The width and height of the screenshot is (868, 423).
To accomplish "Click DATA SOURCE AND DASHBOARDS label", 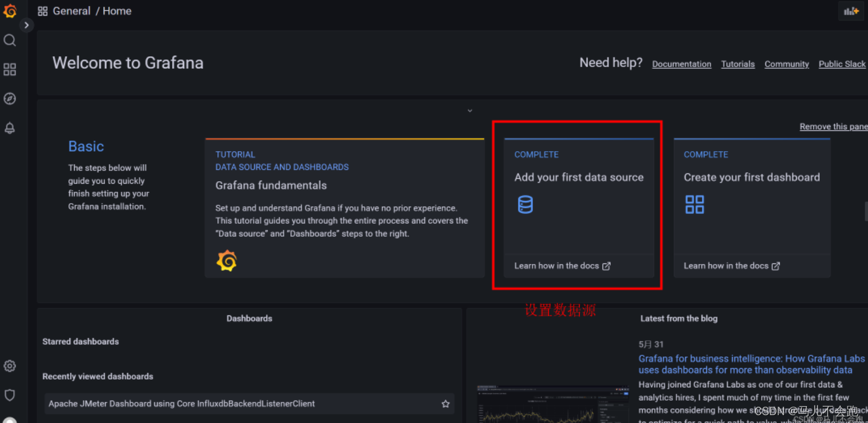I will (282, 167).
